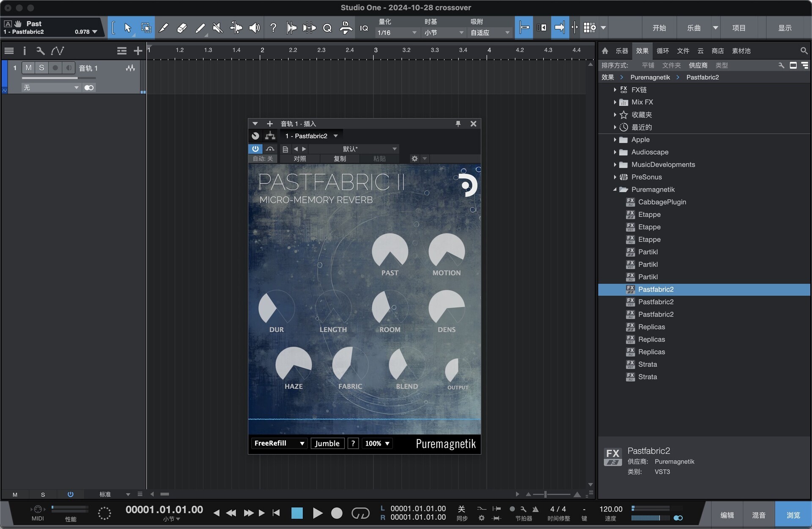This screenshot has height=529, width=812.
Task: Arm track 1 record button
Action: pos(55,68)
